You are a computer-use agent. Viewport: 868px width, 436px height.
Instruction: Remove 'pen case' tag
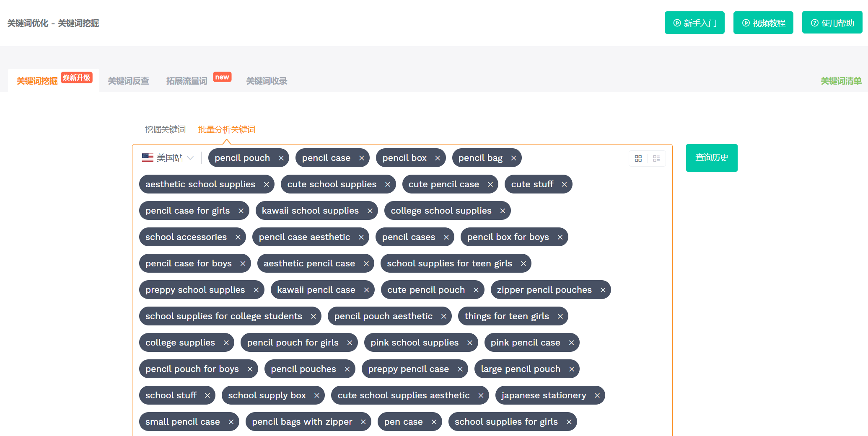coord(434,422)
